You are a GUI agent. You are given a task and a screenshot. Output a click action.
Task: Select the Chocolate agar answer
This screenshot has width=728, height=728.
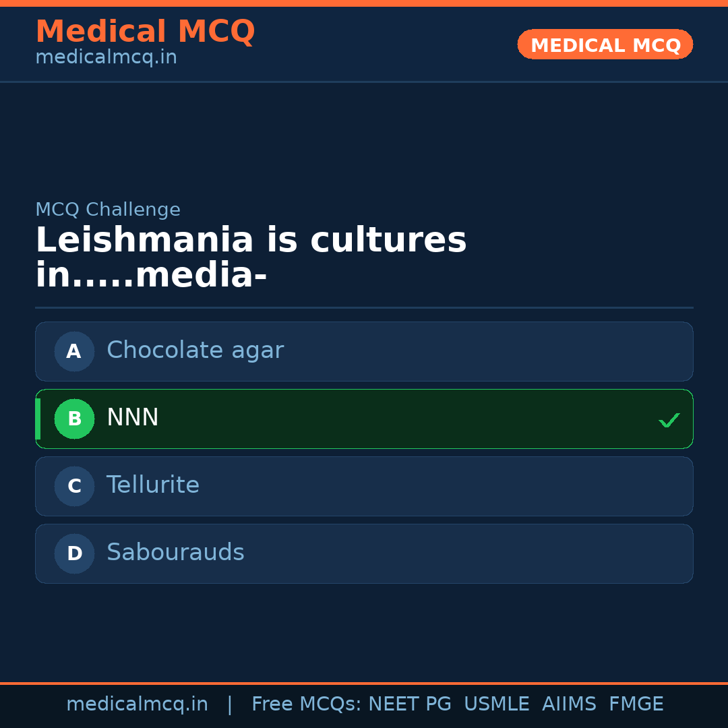(x=195, y=351)
